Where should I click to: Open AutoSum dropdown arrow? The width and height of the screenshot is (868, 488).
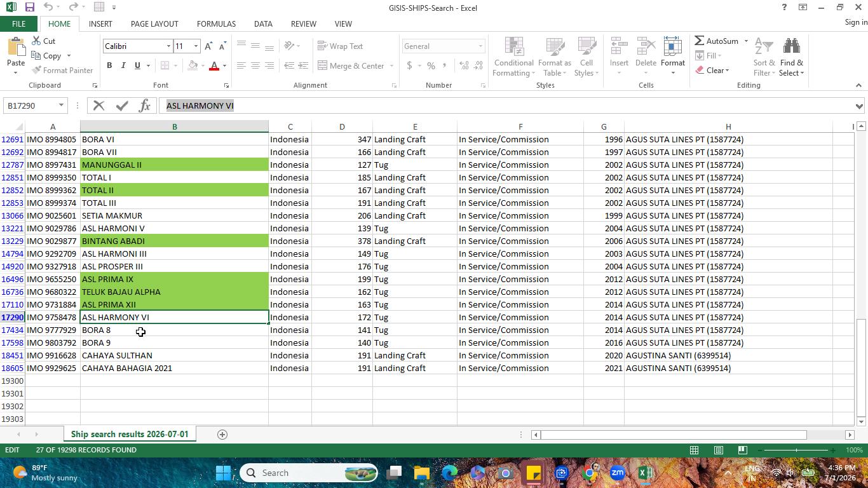click(746, 41)
